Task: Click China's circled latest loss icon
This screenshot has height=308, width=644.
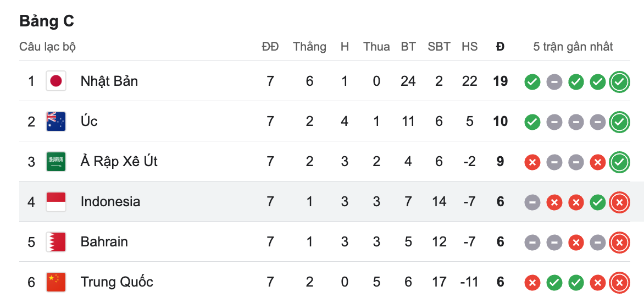Action: (x=619, y=283)
